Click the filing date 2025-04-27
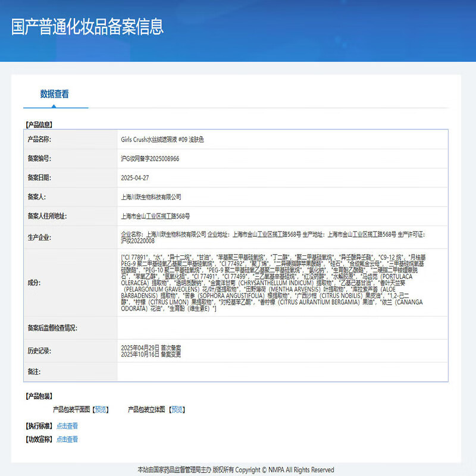476x476 pixels. point(134,178)
